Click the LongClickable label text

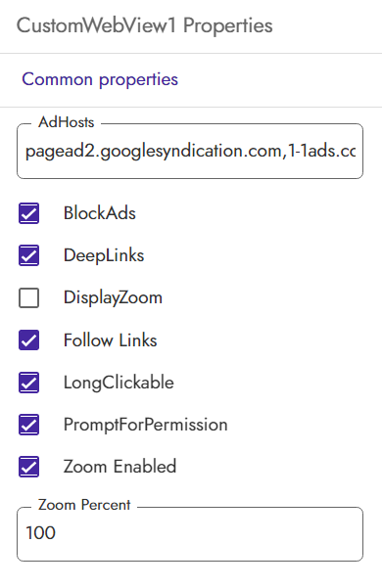119,383
